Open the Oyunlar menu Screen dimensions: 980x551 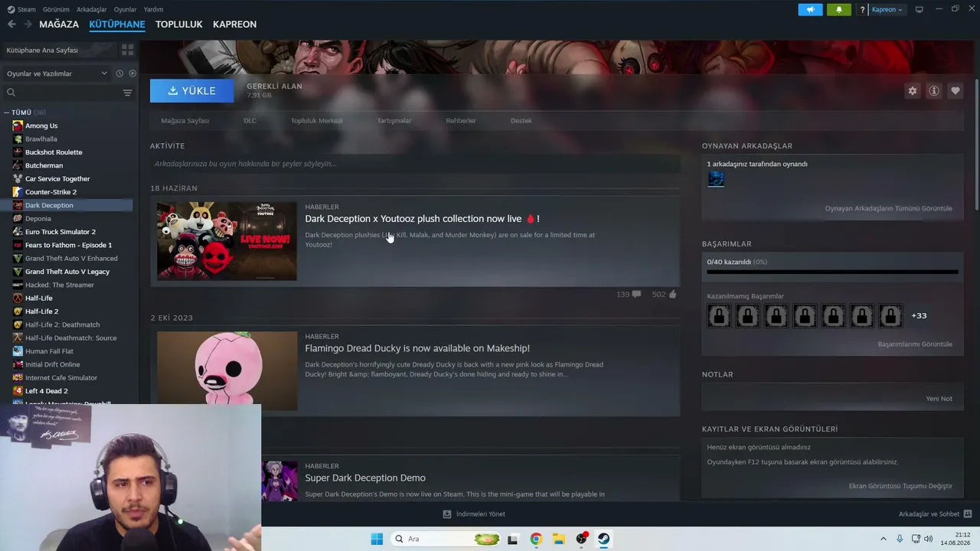click(125, 9)
